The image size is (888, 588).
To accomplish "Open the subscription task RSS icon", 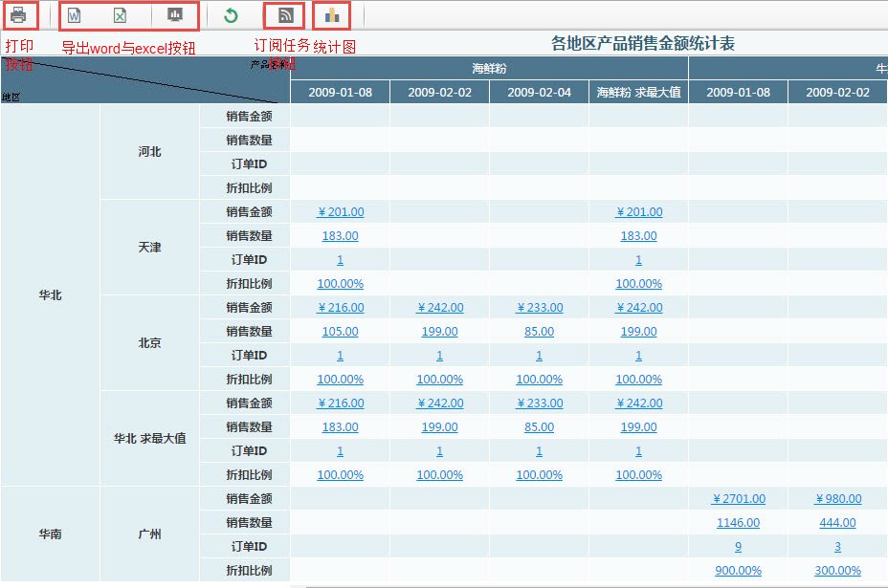I will (x=284, y=15).
